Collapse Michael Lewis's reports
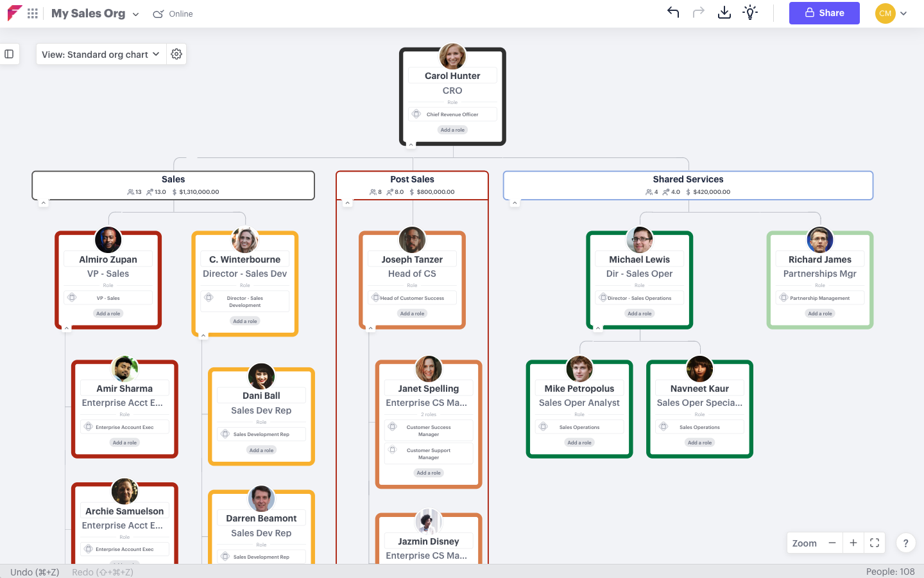This screenshot has width=924, height=578. pyautogui.click(x=598, y=328)
